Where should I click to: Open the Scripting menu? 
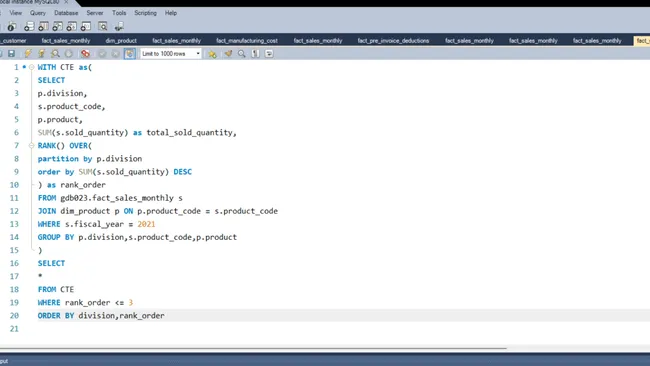[x=146, y=13]
